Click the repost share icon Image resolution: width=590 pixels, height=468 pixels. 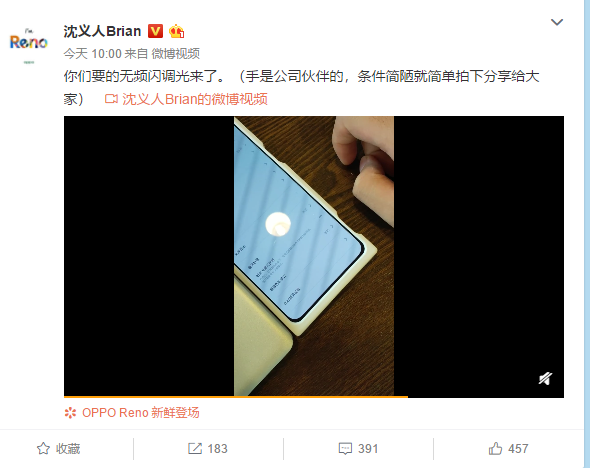195,448
